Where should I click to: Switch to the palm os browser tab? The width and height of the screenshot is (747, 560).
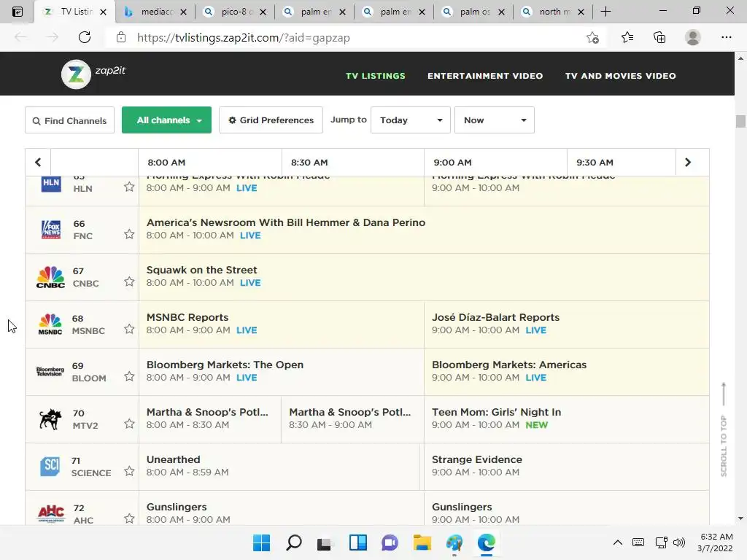(x=473, y=12)
